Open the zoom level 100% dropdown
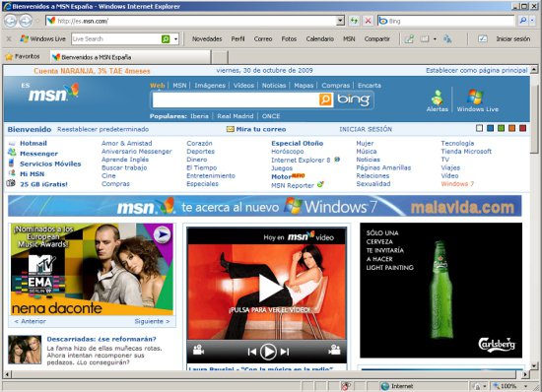542x392 pixels. (x=526, y=386)
